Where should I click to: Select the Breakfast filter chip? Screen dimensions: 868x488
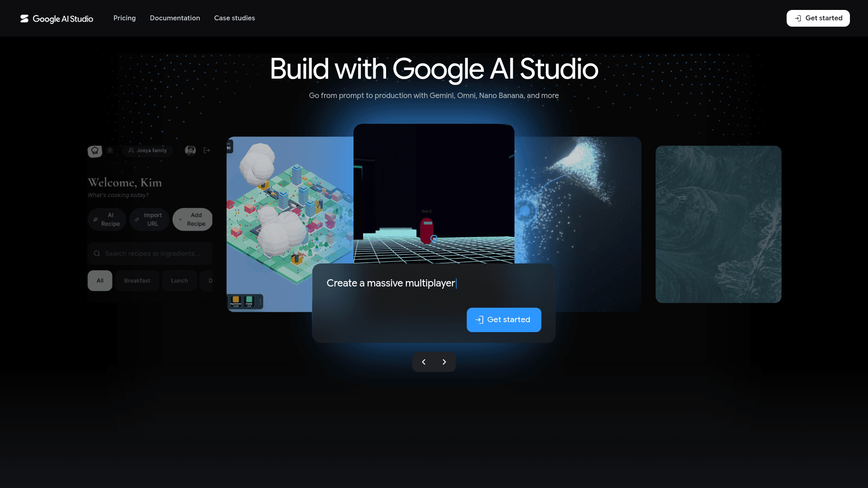click(x=137, y=281)
